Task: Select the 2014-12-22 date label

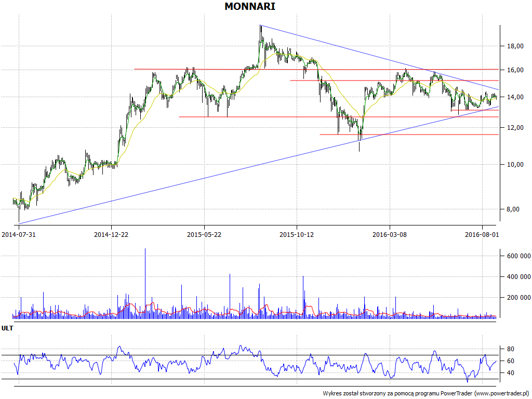Action: (x=111, y=234)
